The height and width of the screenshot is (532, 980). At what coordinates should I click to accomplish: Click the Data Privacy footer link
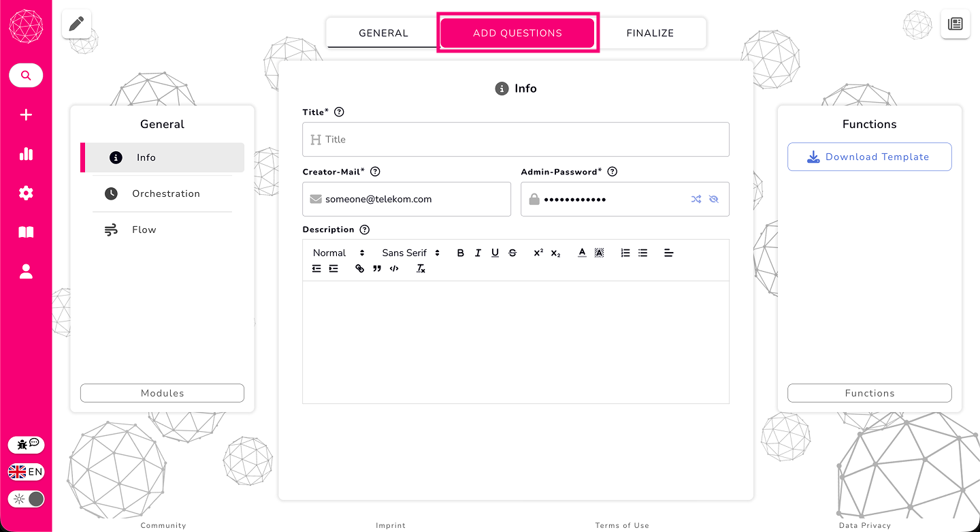(864, 525)
